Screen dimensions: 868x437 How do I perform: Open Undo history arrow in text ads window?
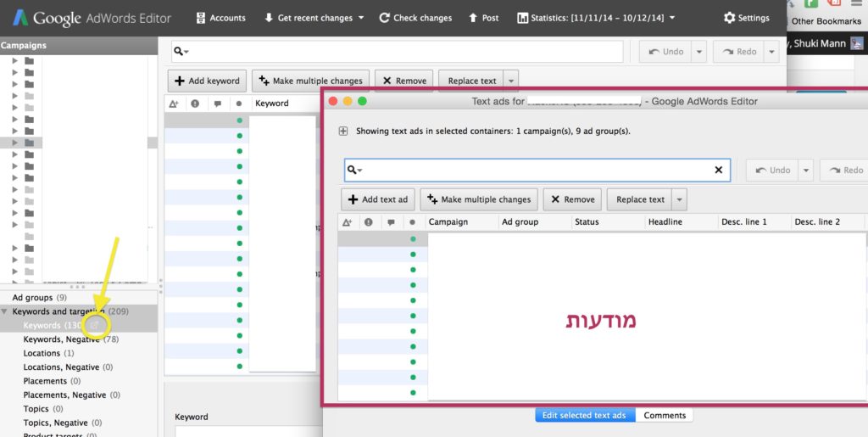(x=806, y=170)
